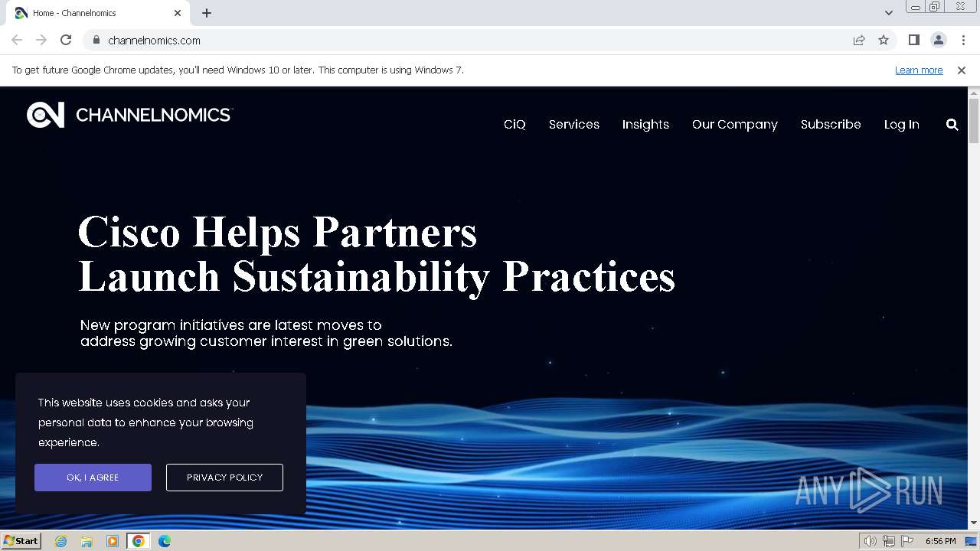This screenshot has height=551, width=980.
Task: Open Action Center flag icon
Action: pos(907,541)
